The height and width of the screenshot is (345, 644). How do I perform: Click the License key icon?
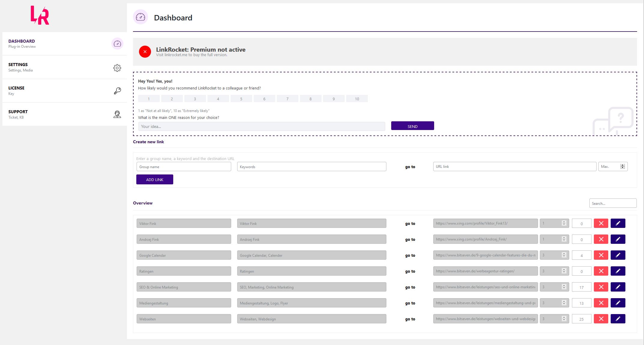click(x=117, y=90)
